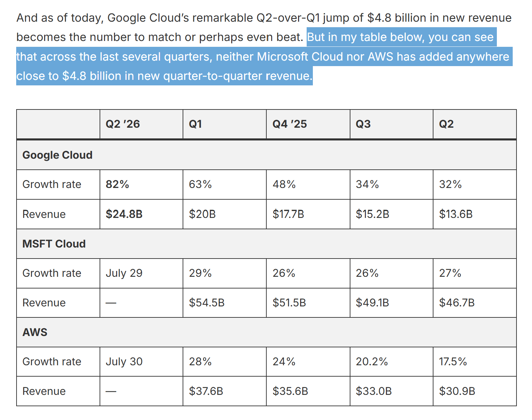Click the 17.5% AWS growth cell

pos(475,361)
